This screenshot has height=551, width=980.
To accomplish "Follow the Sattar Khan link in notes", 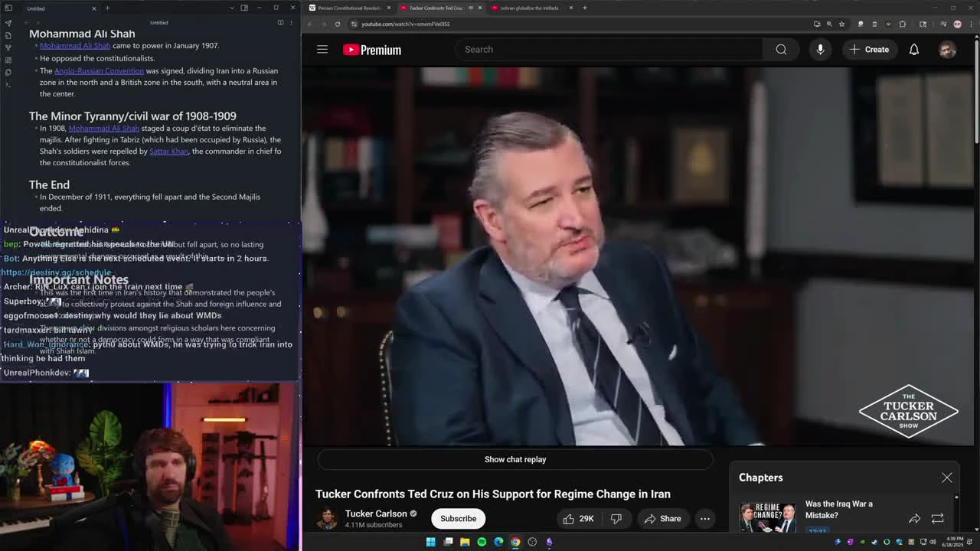I will 168,151.
